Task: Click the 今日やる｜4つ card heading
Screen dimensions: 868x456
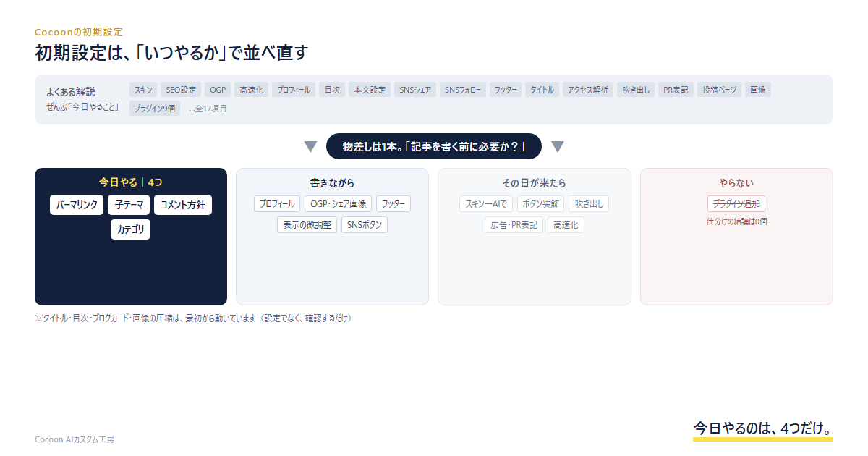Action: (x=131, y=182)
